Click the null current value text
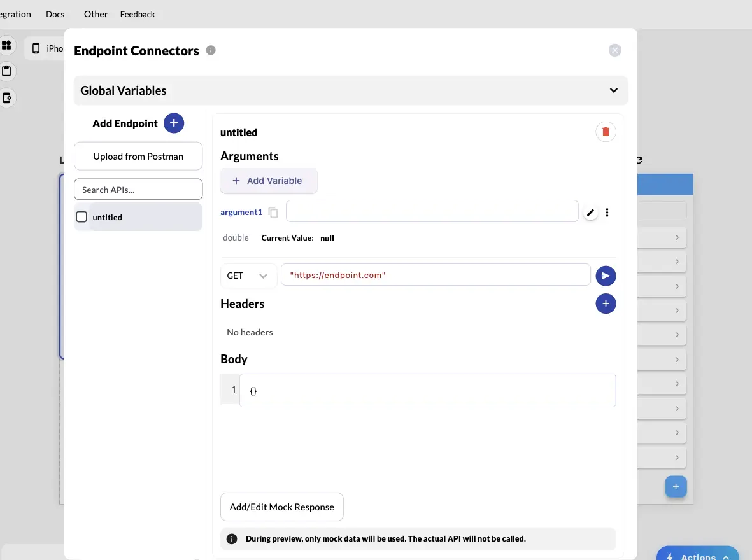Image resolution: width=752 pixels, height=560 pixels. point(327,238)
